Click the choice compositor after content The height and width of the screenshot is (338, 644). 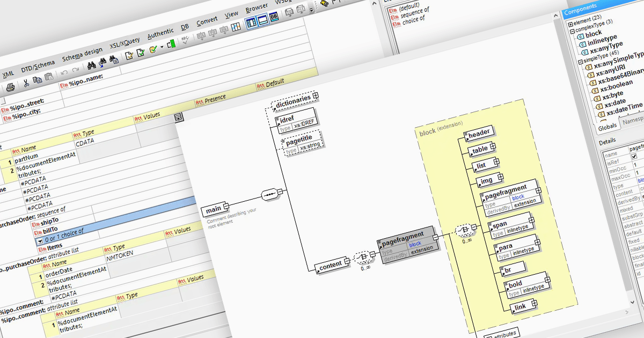(x=364, y=258)
